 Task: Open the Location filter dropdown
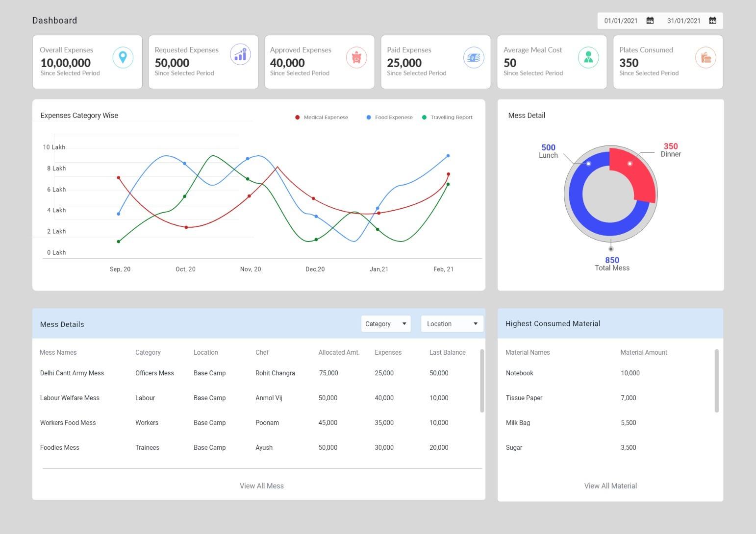[452, 324]
